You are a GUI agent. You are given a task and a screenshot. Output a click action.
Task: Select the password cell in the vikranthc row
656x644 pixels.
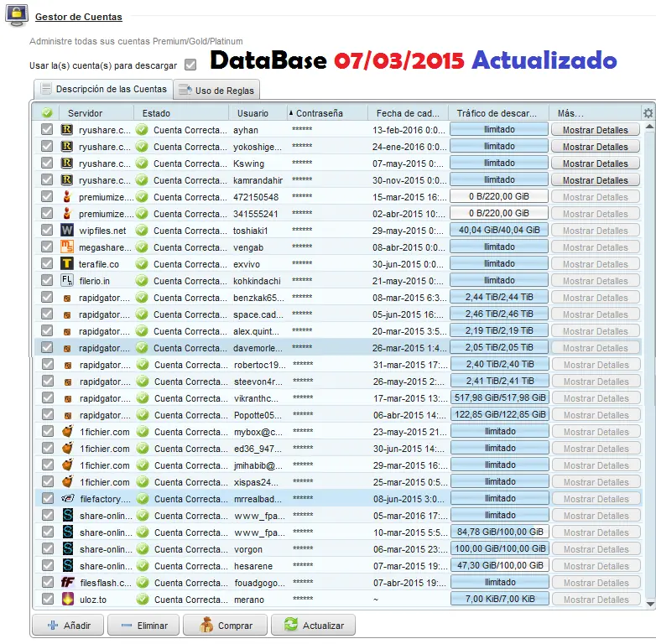pyautogui.click(x=303, y=397)
